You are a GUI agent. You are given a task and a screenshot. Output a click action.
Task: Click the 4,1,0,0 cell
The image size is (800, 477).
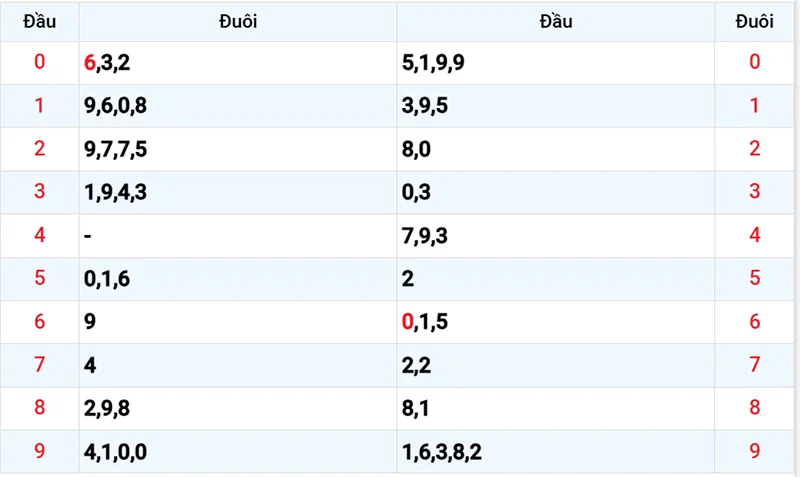(x=118, y=452)
